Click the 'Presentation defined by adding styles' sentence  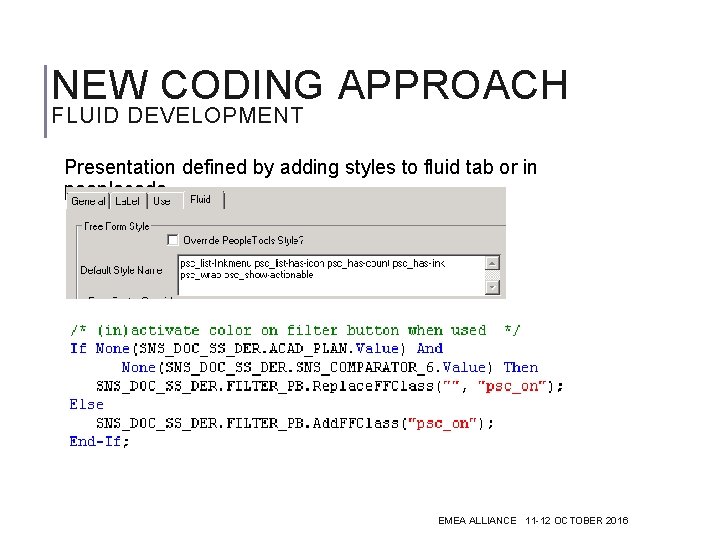click(301, 167)
